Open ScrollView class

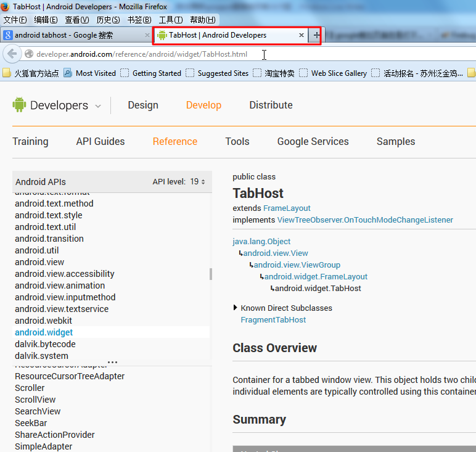pyautogui.click(x=35, y=400)
